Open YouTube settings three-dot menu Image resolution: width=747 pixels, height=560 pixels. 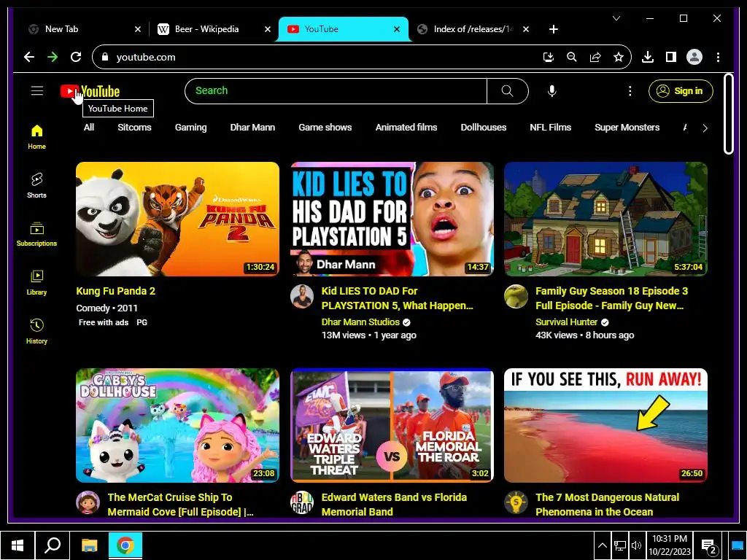630,90
